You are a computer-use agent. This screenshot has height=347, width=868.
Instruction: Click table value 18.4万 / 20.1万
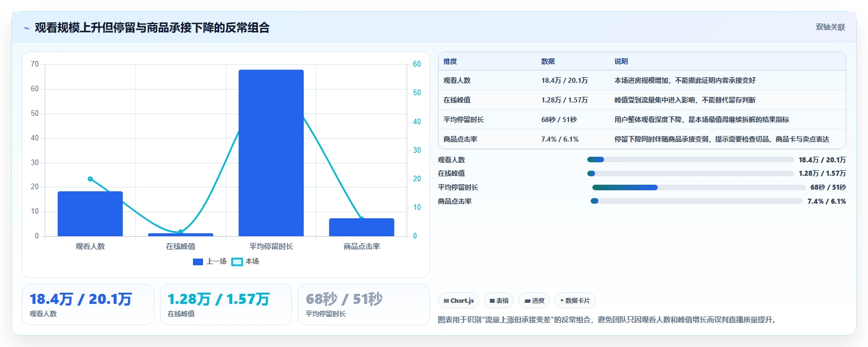[564, 81]
